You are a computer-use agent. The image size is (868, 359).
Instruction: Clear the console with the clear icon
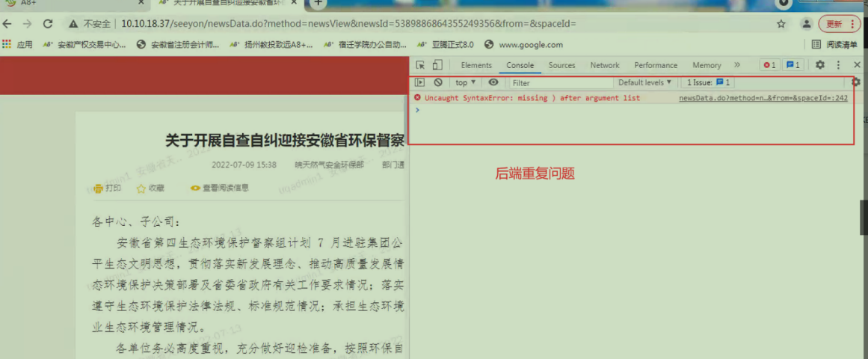tap(438, 83)
